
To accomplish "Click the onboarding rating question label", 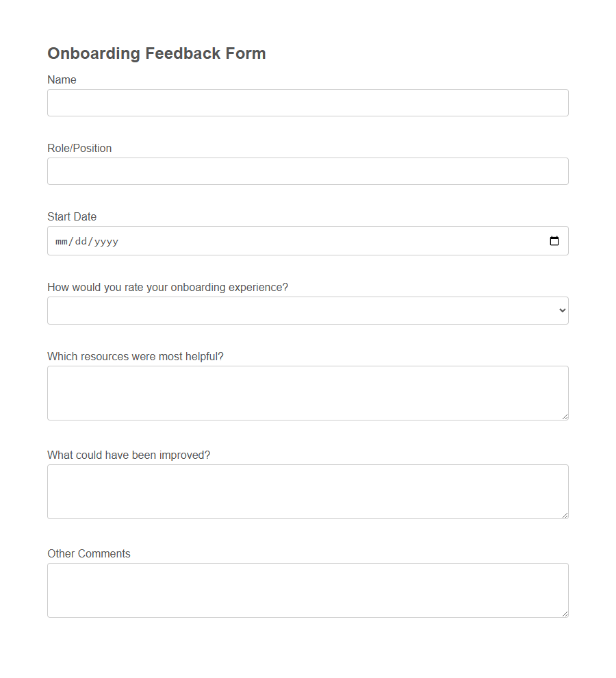I will click(x=168, y=287).
